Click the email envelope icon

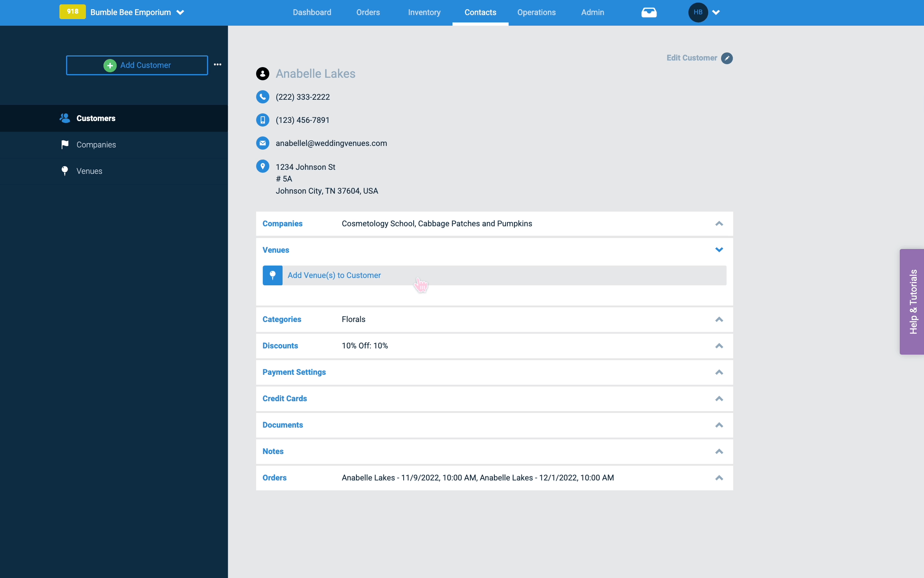pos(263,143)
